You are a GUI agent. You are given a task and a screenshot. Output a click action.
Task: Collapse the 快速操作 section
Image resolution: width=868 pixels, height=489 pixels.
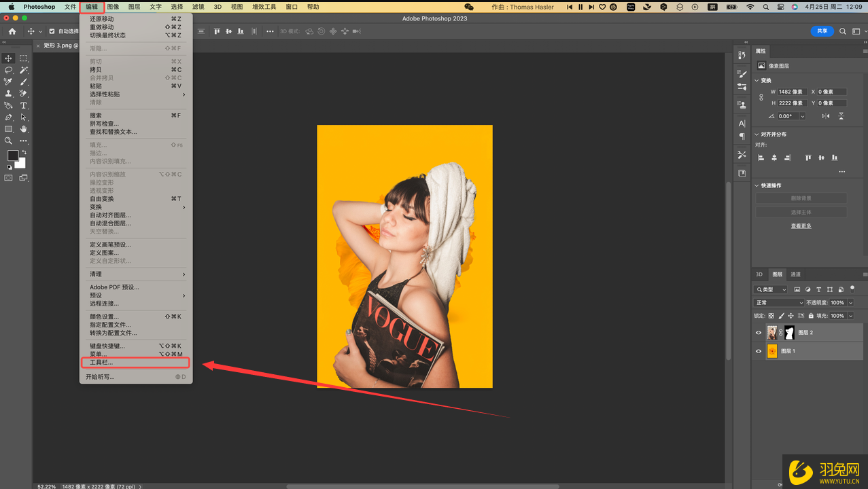[x=757, y=185]
